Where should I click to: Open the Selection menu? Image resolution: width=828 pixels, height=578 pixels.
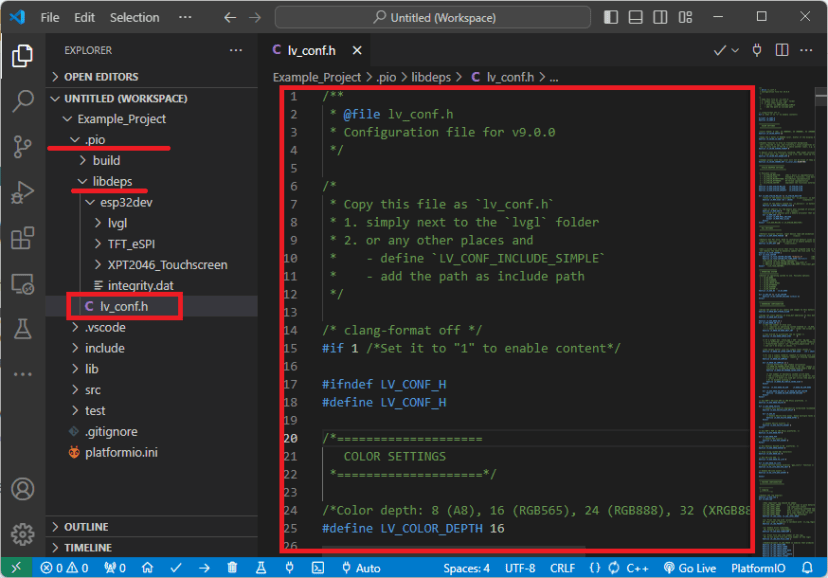point(134,16)
